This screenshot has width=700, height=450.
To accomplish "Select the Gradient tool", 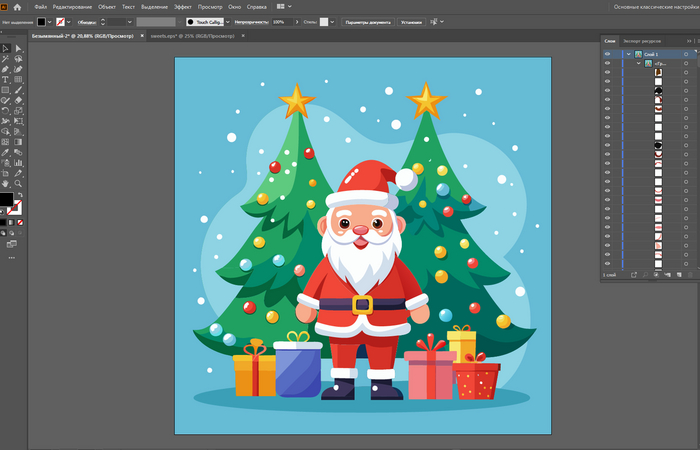I will pyautogui.click(x=18, y=142).
